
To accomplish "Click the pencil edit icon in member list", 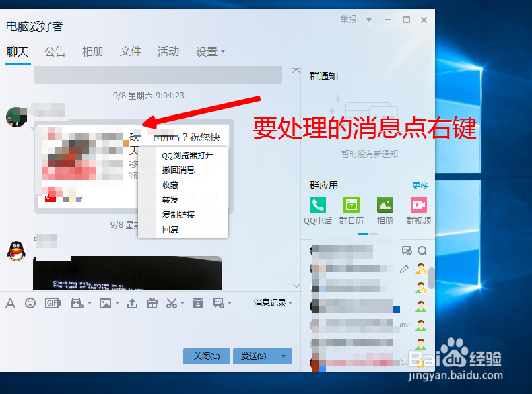I will click(404, 269).
